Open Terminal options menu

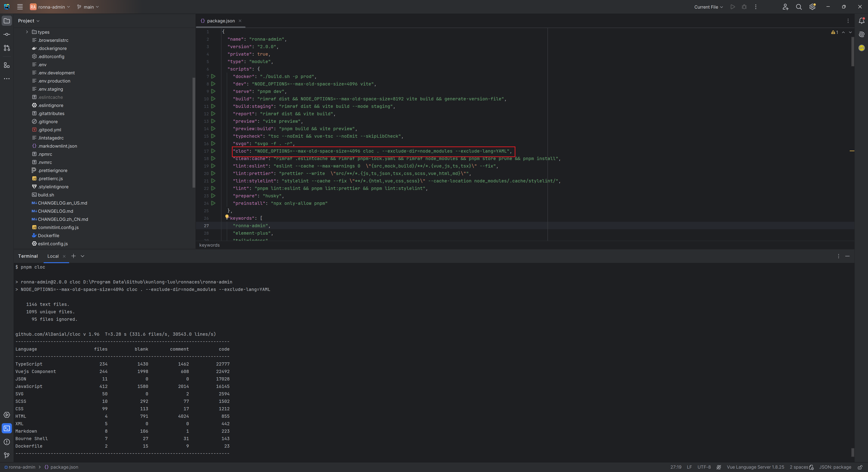(839, 256)
